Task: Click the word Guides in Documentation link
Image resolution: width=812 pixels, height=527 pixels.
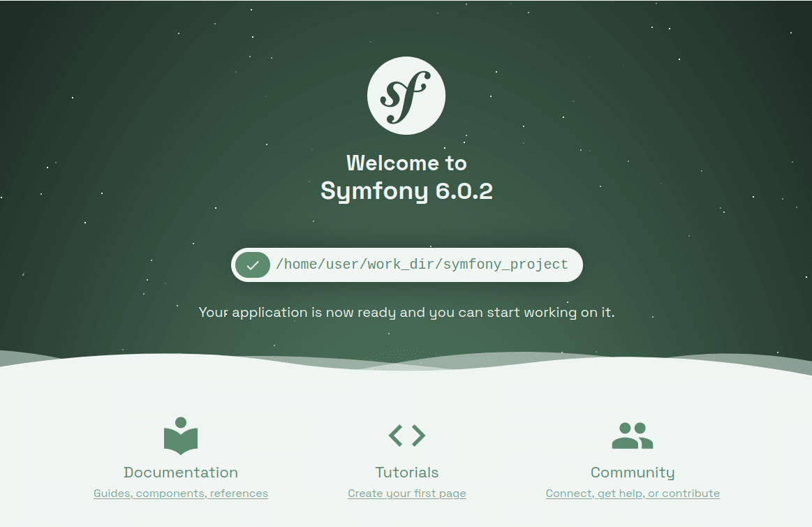Action: (112, 493)
